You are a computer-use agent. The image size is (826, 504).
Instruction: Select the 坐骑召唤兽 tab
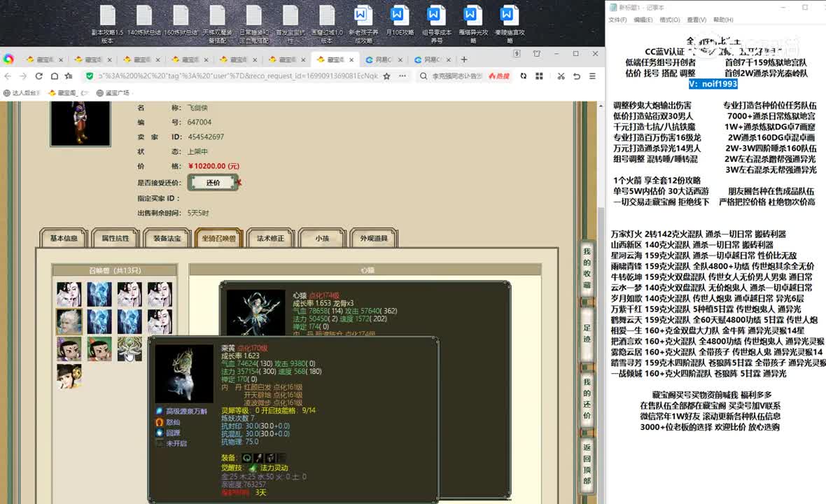218,238
